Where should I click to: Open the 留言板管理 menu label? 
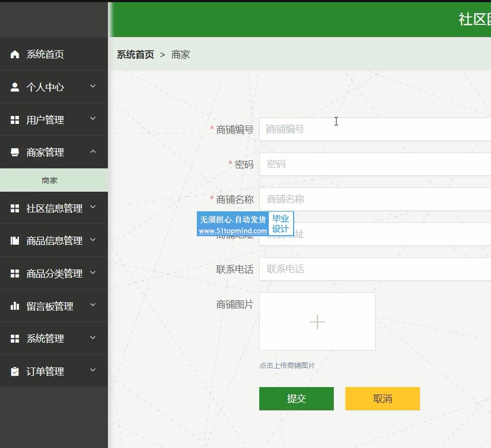[50, 306]
